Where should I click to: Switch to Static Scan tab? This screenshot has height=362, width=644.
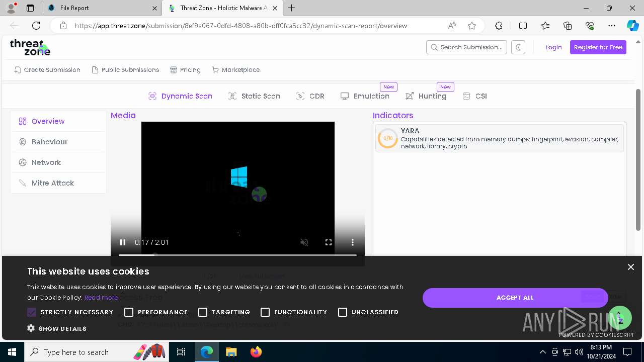[x=254, y=96]
